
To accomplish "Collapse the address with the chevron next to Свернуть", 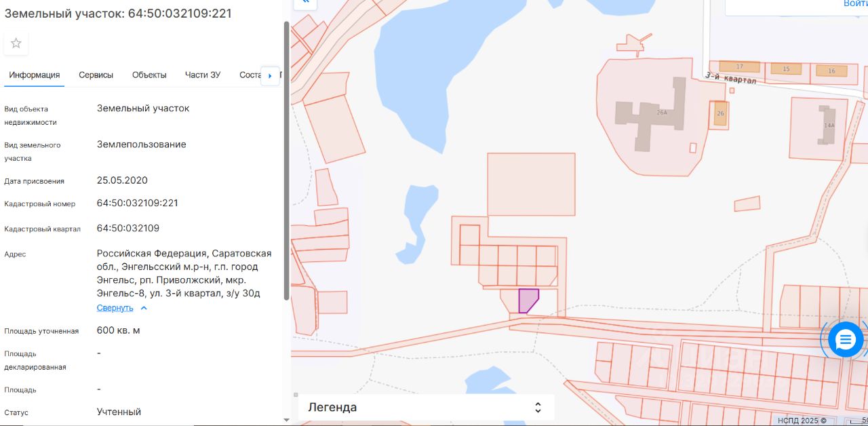I will [x=144, y=308].
